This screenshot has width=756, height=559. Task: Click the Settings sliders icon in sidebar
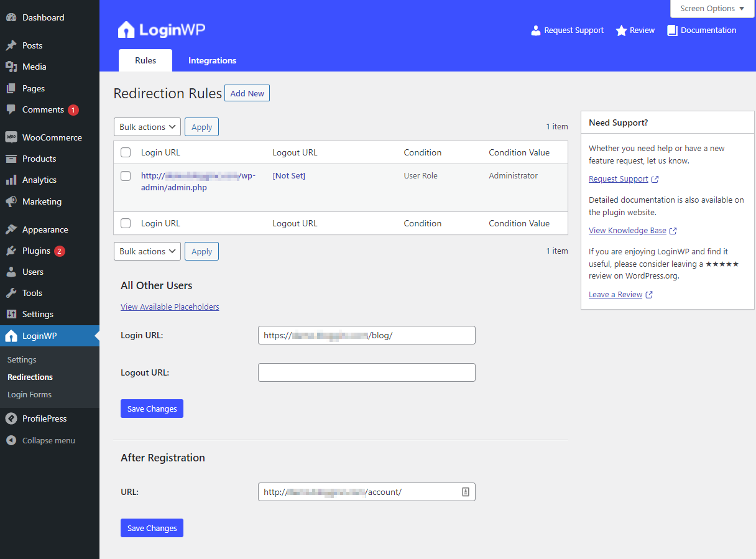click(11, 314)
